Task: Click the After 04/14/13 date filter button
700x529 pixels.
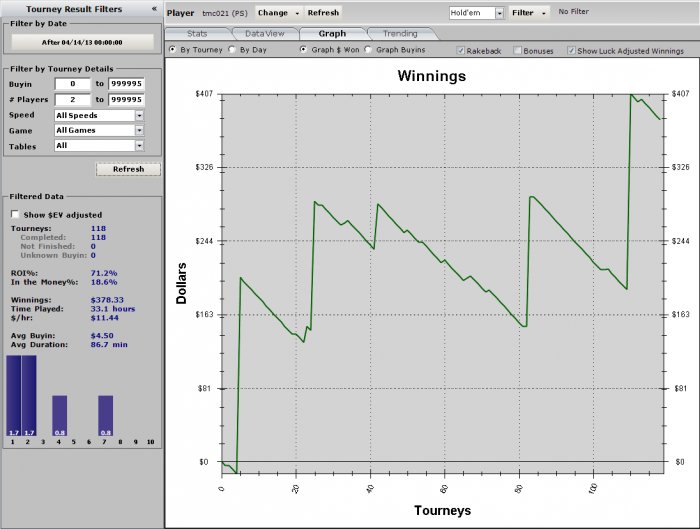Action: pyautogui.click(x=81, y=43)
